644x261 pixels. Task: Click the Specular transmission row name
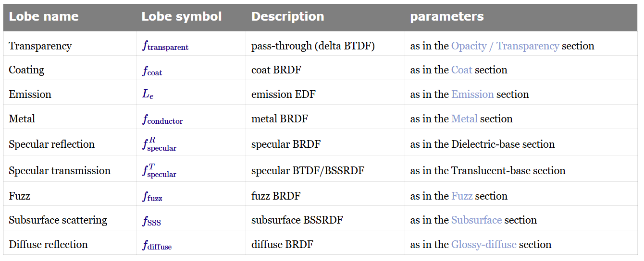[x=60, y=171]
